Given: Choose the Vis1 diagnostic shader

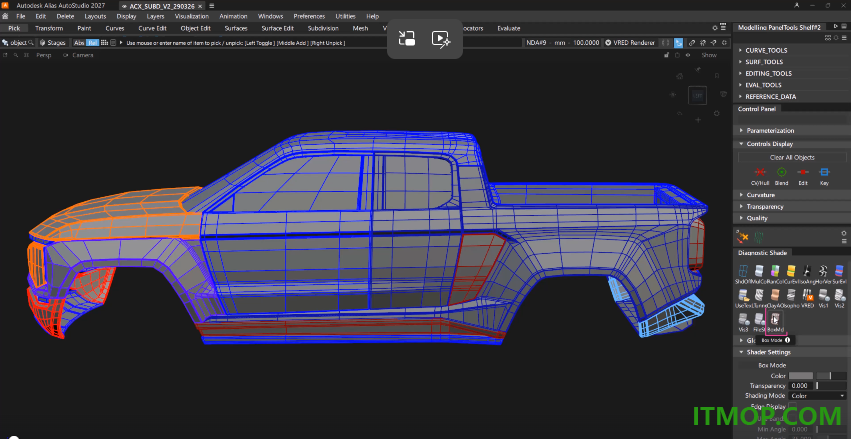Looking at the screenshot, I should pyautogui.click(x=824, y=295).
